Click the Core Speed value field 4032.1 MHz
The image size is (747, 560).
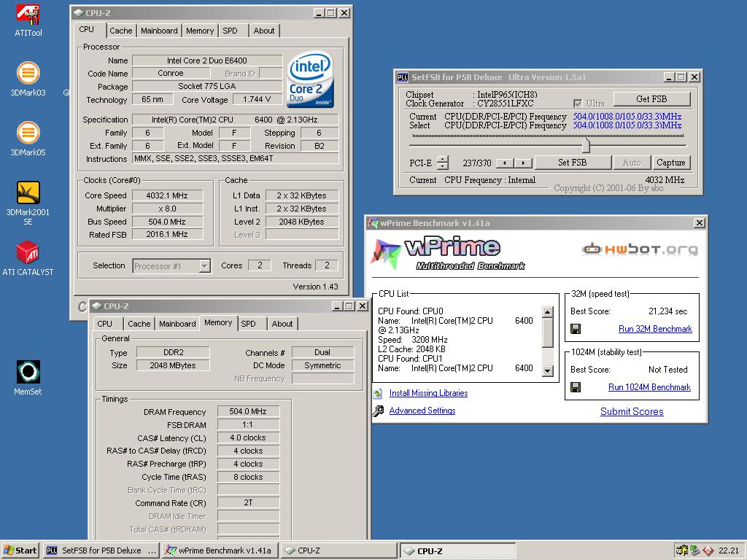[167, 195]
